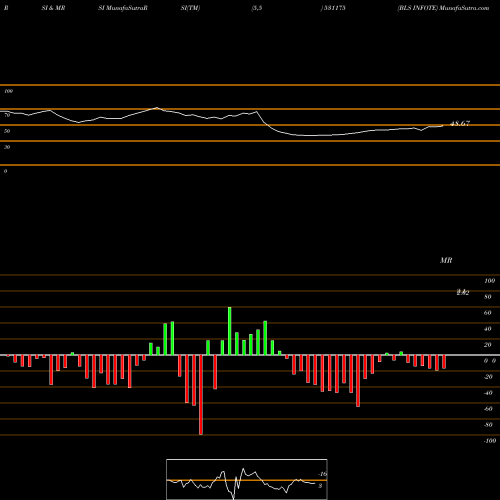Click the tallest green MR histogram bar
Viewport: 500px width, 500px height.
coord(230,331)
